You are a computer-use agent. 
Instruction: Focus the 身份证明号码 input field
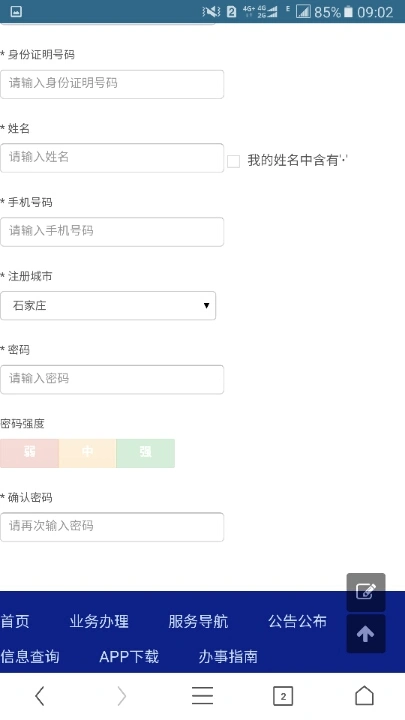point(112,84)
